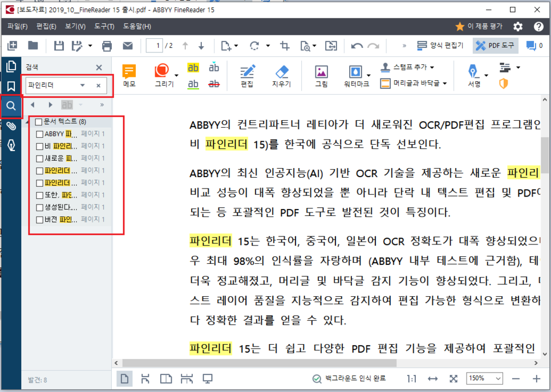Click 이 제품 평가 button
The image size is (551, 392).
[x=479, y=26]
